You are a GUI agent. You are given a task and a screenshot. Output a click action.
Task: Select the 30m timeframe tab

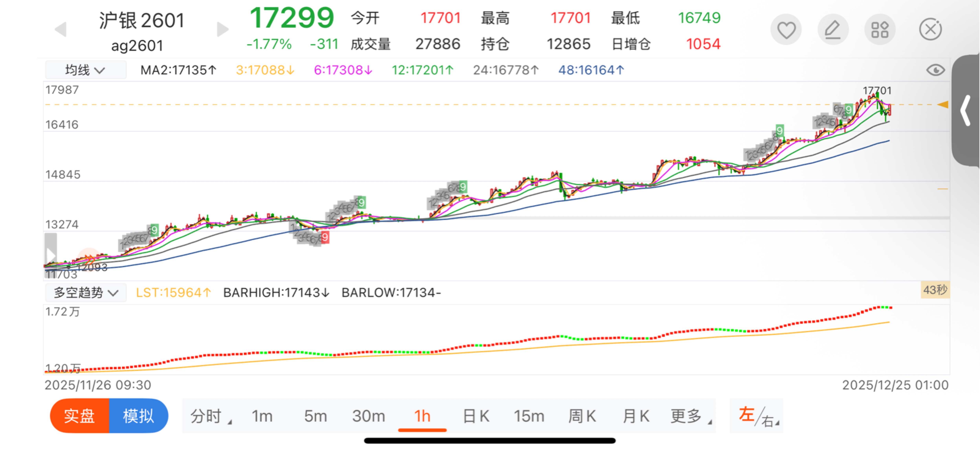pyautogui.click(x=368, y=416)
